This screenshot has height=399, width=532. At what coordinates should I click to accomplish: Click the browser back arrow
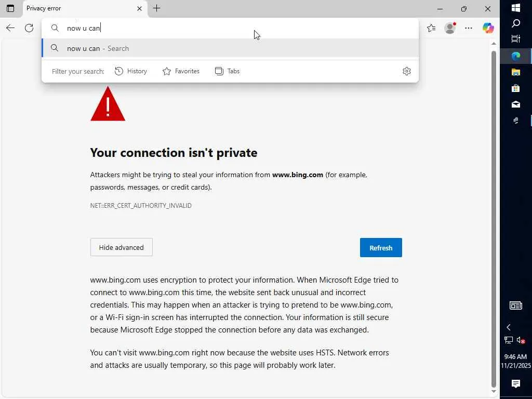tap(10, 28)
